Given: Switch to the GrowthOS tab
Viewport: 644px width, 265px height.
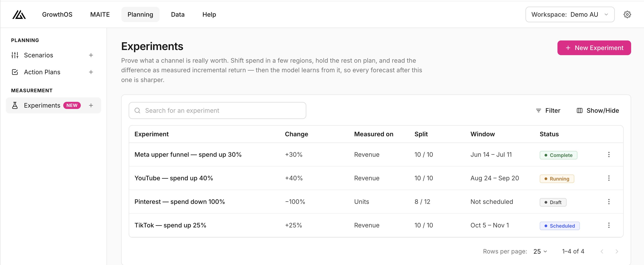Looking at the screenshot, I should (57, 14).
